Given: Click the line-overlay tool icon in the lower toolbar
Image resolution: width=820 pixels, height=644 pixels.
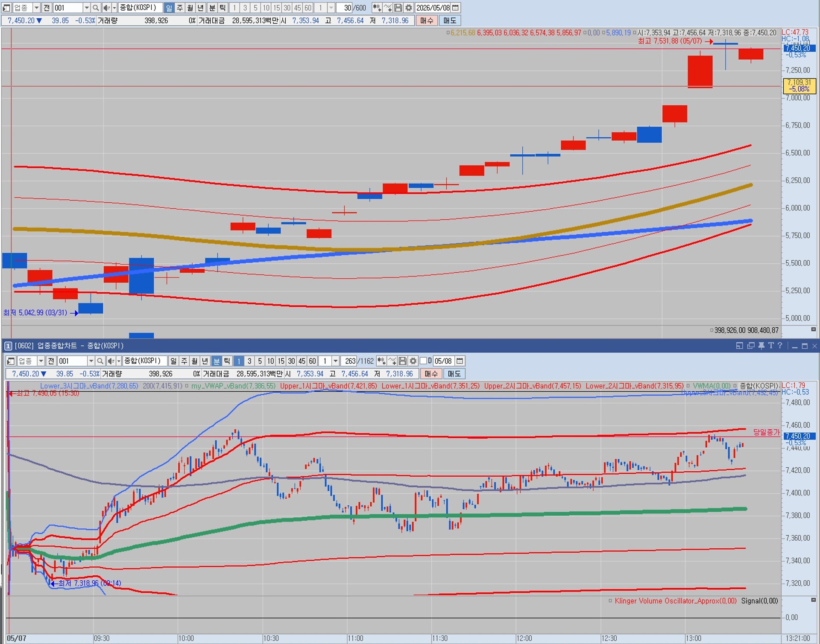Looking at the screenshot, I should pos(392,361).
